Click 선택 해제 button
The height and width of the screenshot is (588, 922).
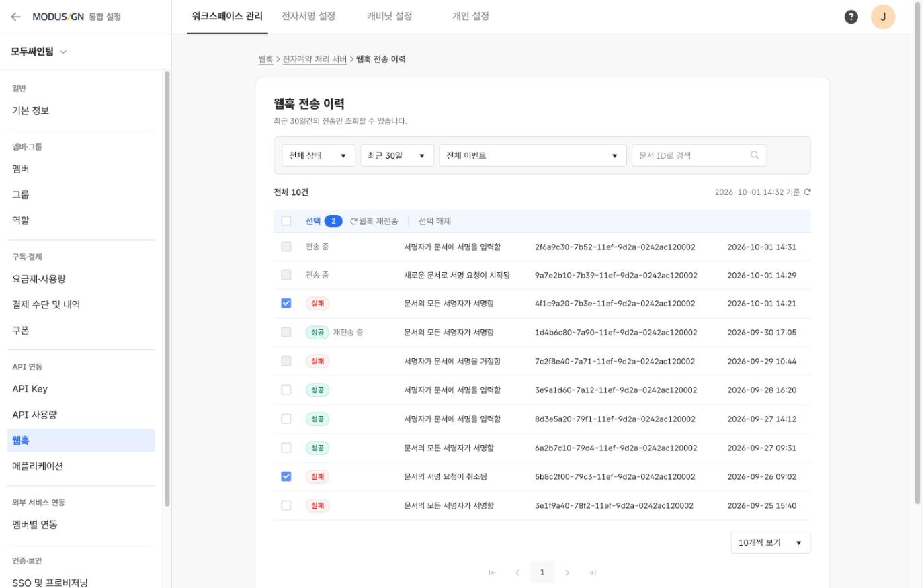pos(435,221)
